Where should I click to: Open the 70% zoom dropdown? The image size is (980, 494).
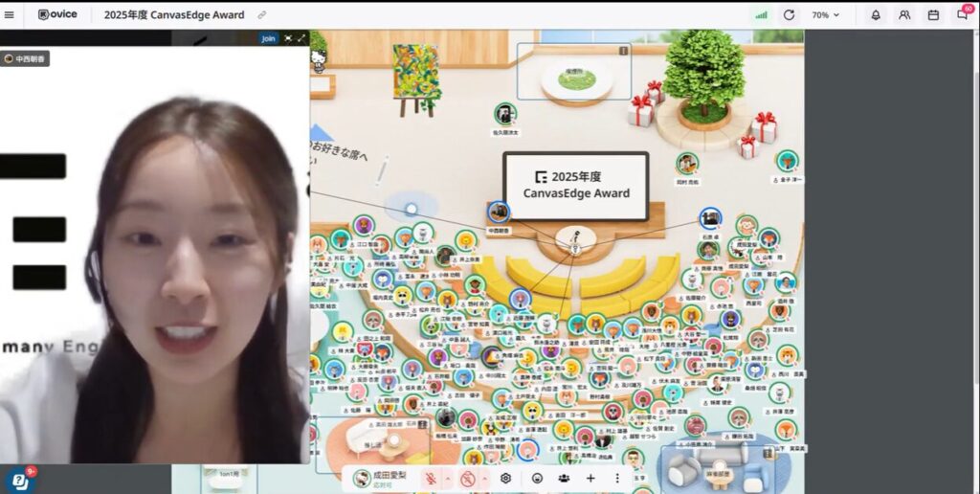[826, 15]
